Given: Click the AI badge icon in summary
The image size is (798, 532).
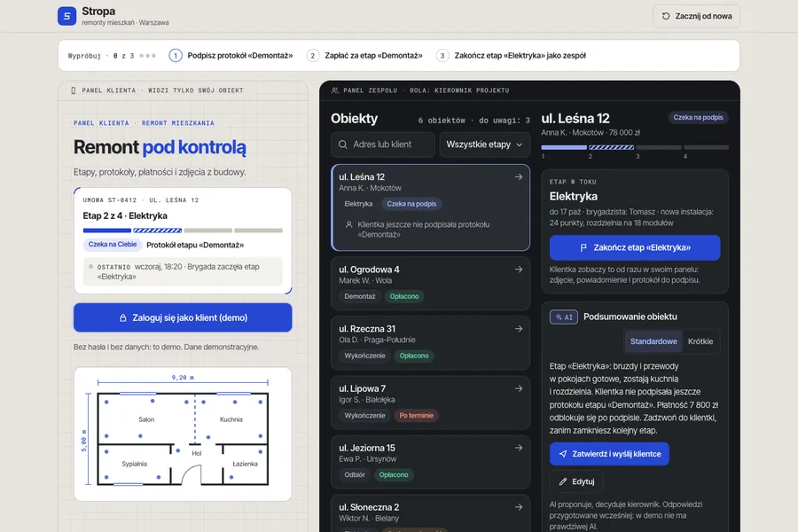Looking at the screenshot, I should click(563, 317).
